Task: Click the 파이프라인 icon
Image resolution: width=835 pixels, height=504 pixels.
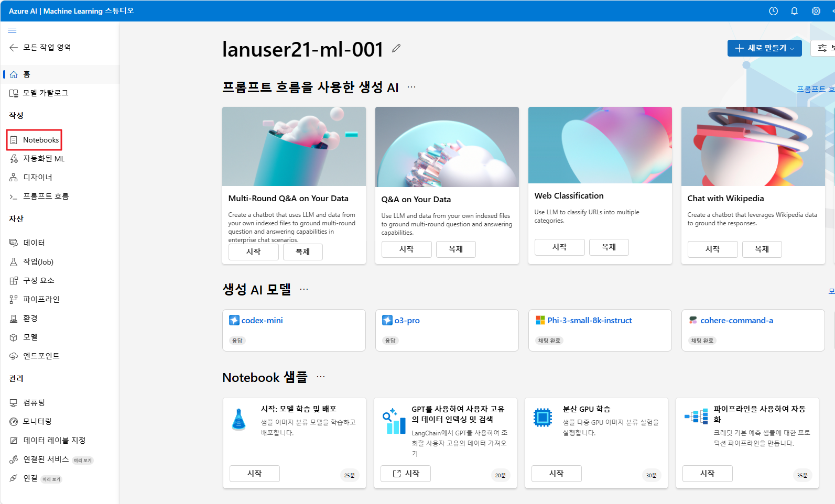Action: [x=14, y=299]
